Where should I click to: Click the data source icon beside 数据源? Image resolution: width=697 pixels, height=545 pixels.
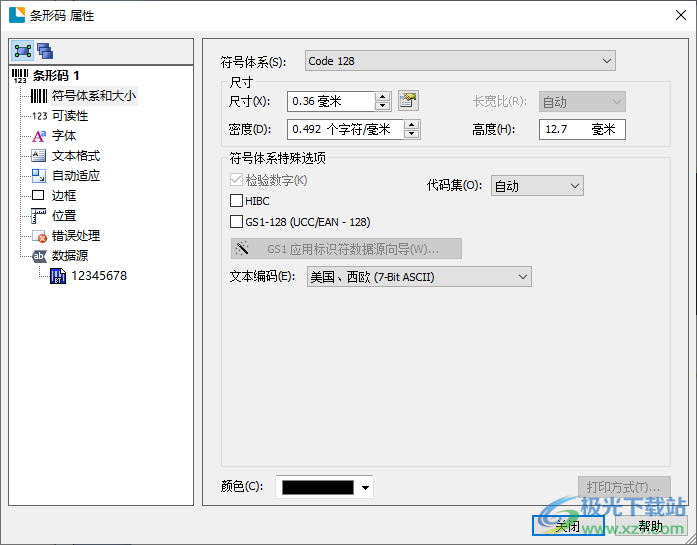39,256
